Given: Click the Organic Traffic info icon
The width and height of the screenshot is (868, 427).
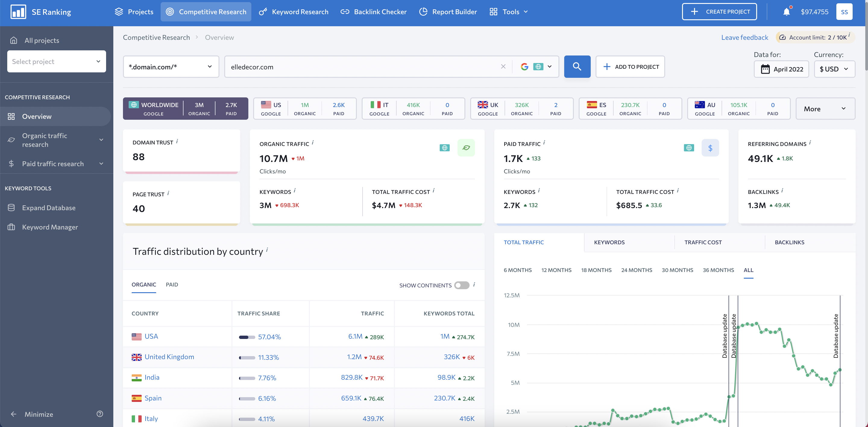Looking at the screenshot, I should click(312, 143).
